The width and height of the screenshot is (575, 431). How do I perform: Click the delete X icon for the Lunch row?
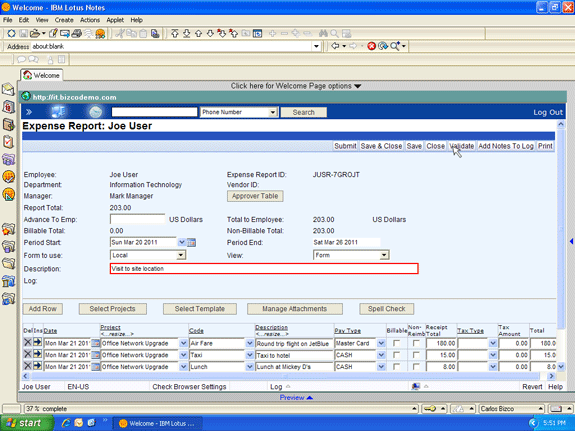(x=28, y=366)
